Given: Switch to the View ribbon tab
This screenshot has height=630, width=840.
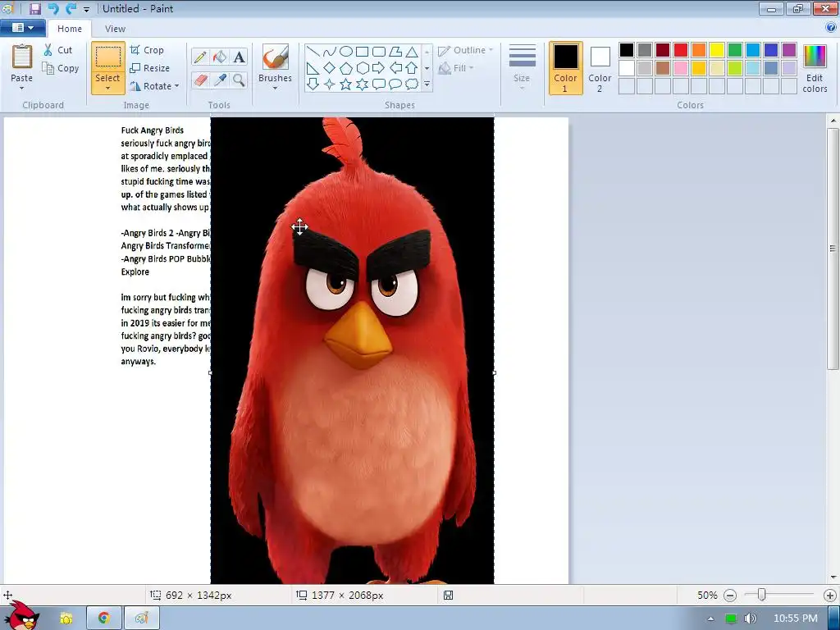Looking at the screenshot, I should [x=115, y=29].
